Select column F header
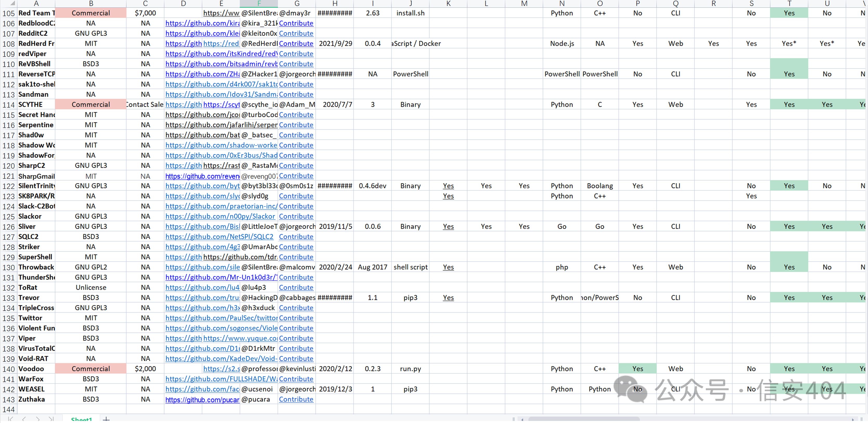Screen dimensions: 868x423 (x=259, y=4)
